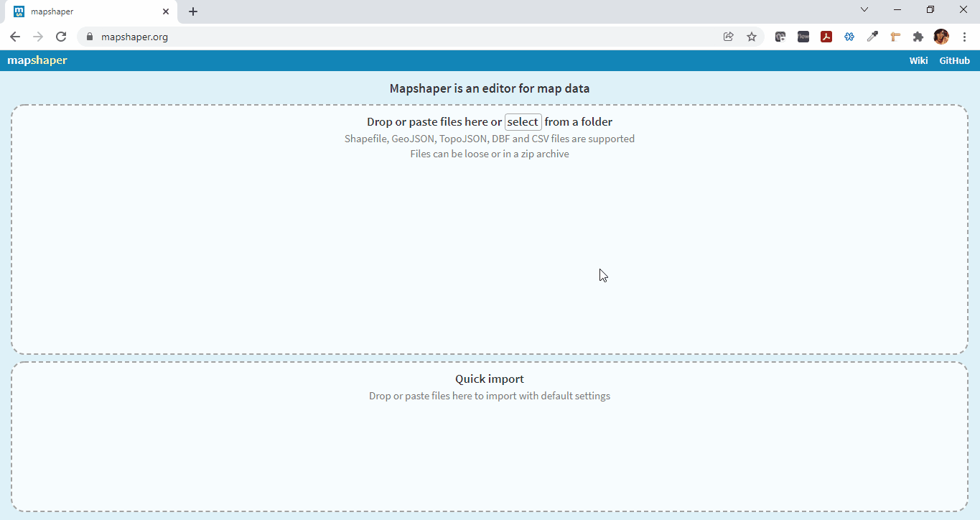Viewport: 980px width, 520px height.
Task: Open the Chrome three-dot menu
Action: (964, 37)
